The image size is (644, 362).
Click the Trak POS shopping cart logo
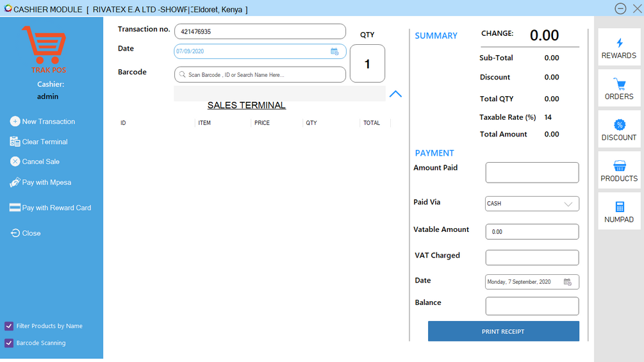click(44, 44)
